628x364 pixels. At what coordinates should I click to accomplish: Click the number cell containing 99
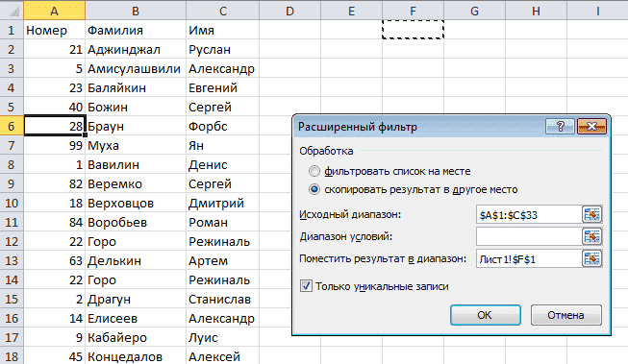55,145
